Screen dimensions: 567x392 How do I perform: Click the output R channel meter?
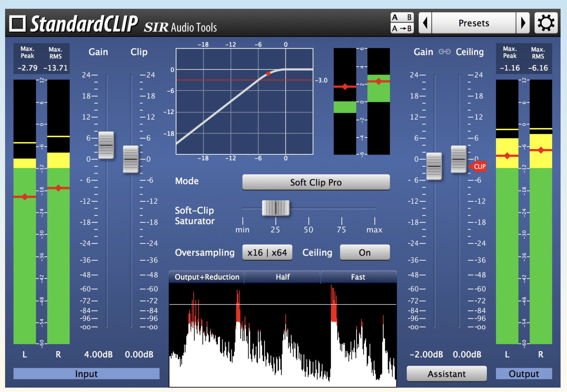tap(541, 212)
